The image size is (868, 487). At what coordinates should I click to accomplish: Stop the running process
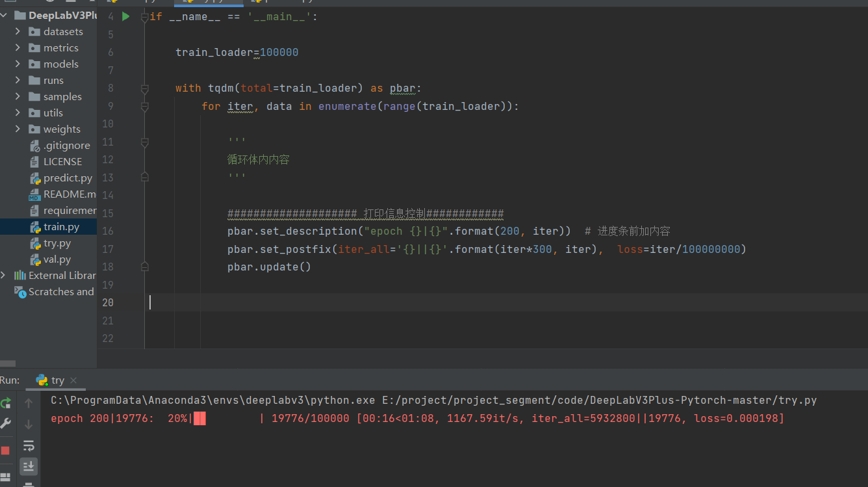[5, 449]
